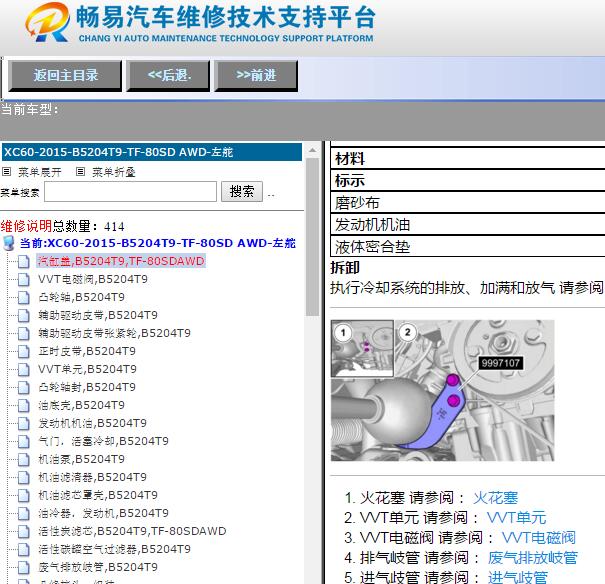Click the XC60-2015-B5204T9-TF-80SD AWD blue header
605x584 pixels.
[x=152, y=152]
